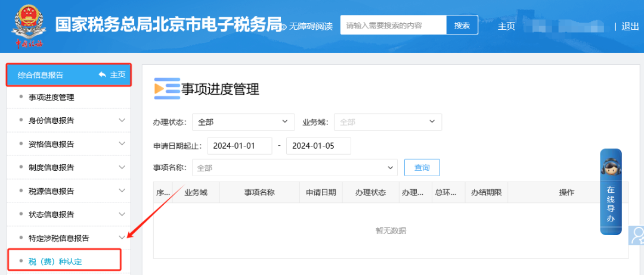This screenshot has height=275, width=644.
Task: Expand 身份信息报告 section
Action: click(122, 120)
